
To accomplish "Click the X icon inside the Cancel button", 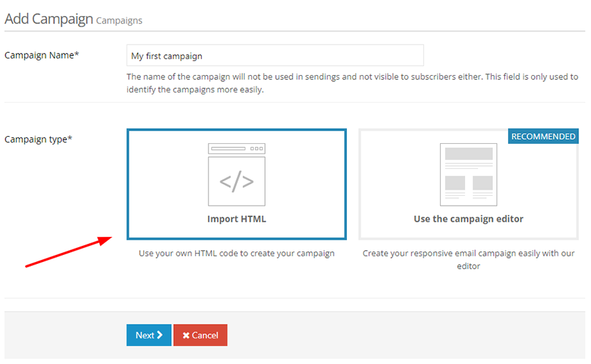I will click(x=186, y=336).
